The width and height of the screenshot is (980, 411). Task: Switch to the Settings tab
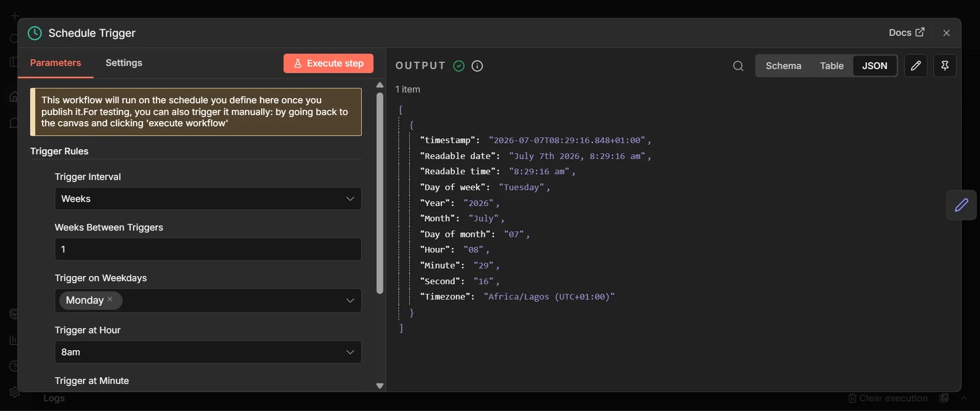tap(124, 63)
